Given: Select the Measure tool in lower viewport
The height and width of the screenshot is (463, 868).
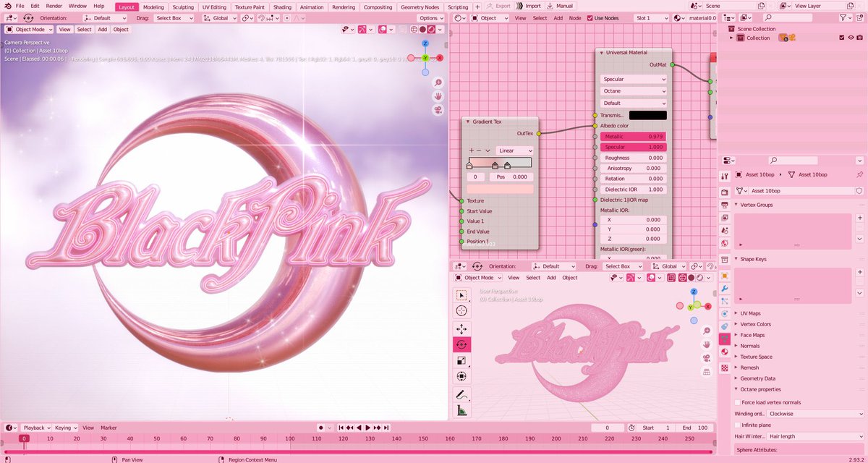Looking at the screenshot, I should coord(461,411).
